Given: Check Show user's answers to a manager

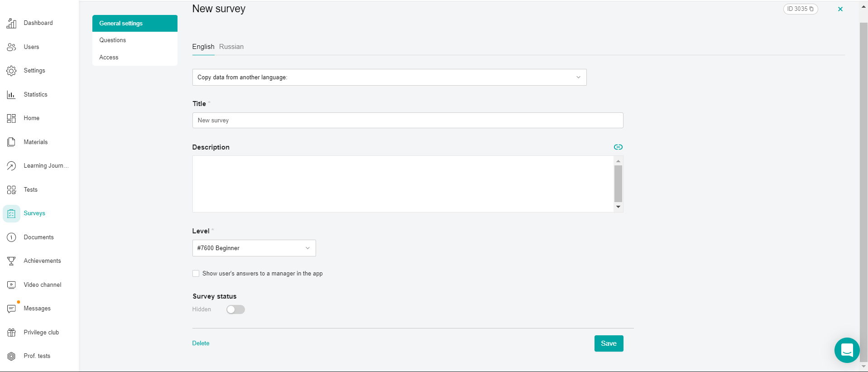Looking at the screenshot, I should point(196,274).
